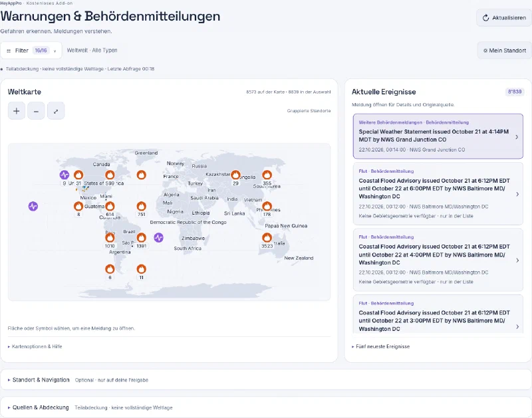The image size is (532, 418).
Task: Click the Aktualisieren refresh button
Action: click(x=504, y=18)
